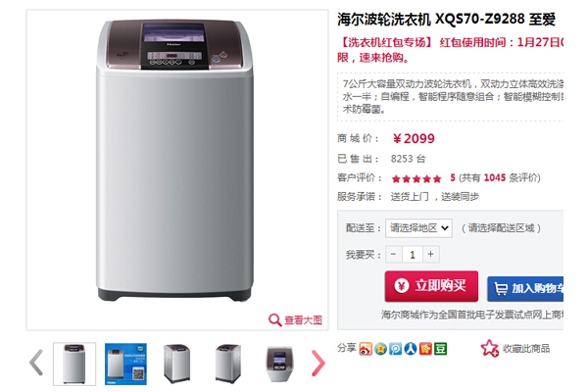Share via red Pengyou star icon
The height and width of the screenshot is (392, 588).
pos(425,349)
